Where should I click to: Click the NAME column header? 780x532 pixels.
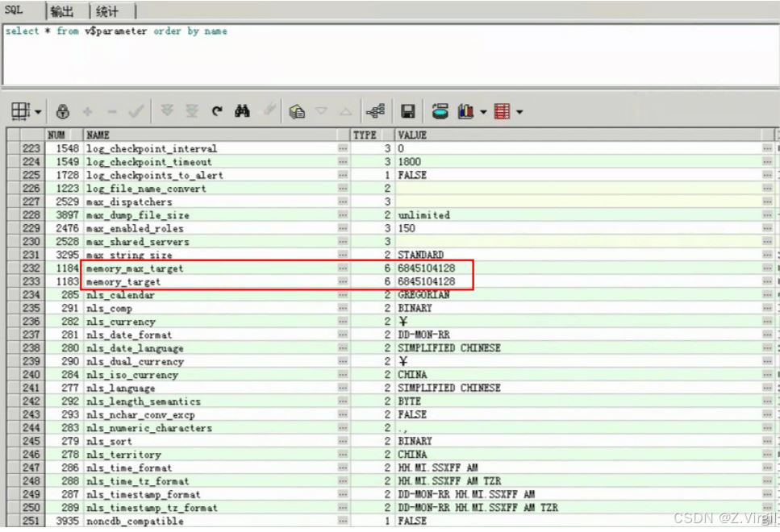tap(217, 135)
